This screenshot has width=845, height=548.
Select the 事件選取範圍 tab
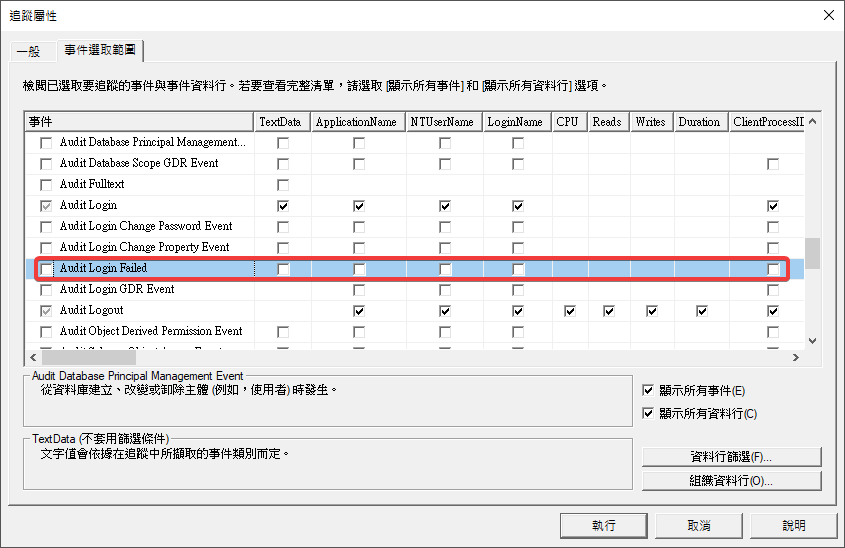(x=101, y=50)
